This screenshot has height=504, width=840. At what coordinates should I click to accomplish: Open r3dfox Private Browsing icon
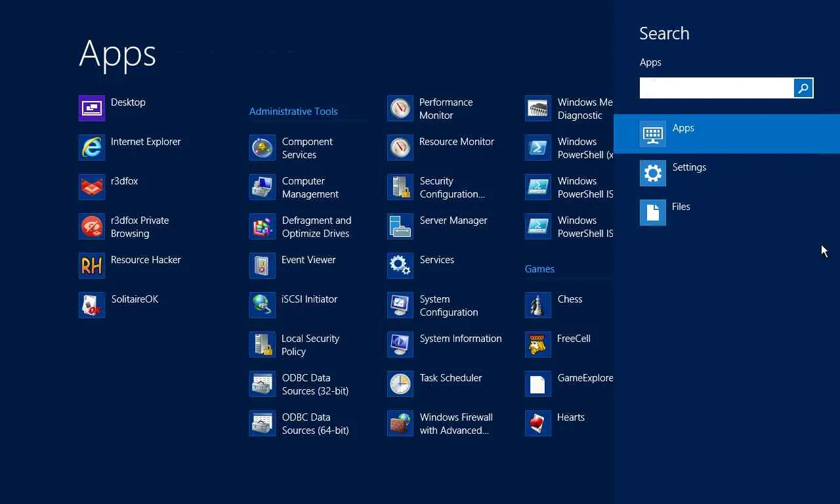(92, 226)
